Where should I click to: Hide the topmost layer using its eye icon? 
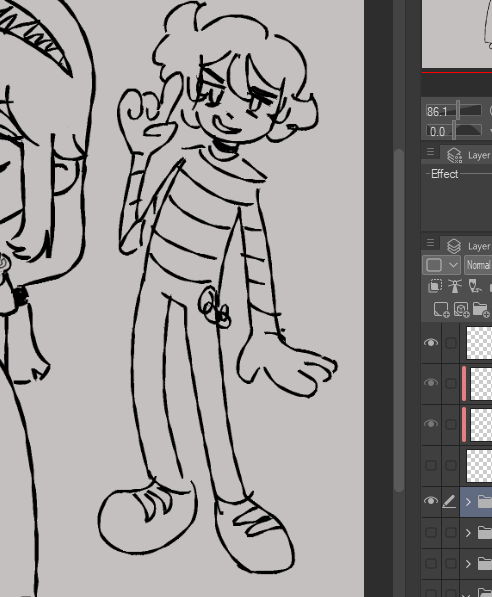pyautogui.click(x=431, y=343)
